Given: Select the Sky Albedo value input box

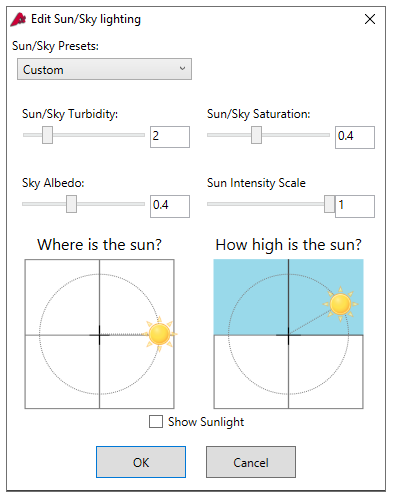Looking at the screenshot, I should point(170,206).
